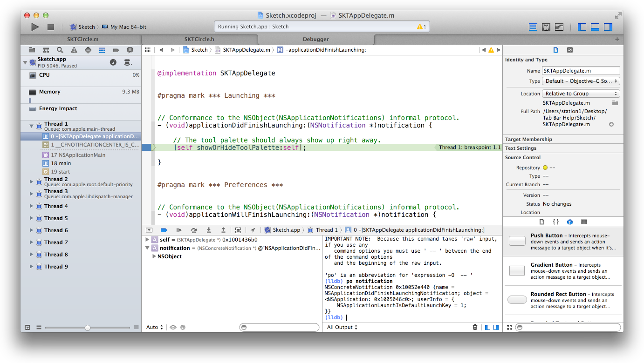The width and height of the screenshot is (644, 363).
Task: Open the Issue navigator warning icon
Action: [x=74, y=50]
